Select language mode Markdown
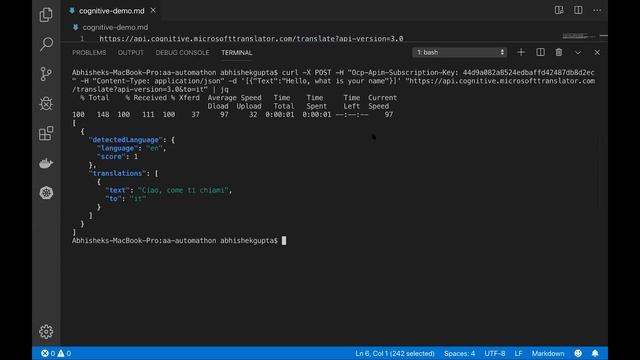The height and width of the screenshot is (360, 640). tap(548, 353)
